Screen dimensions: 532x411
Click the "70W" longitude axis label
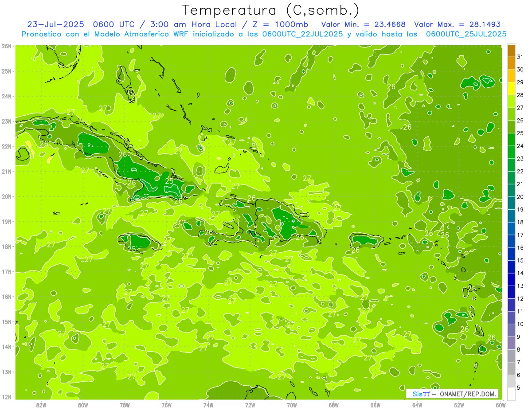292,405
